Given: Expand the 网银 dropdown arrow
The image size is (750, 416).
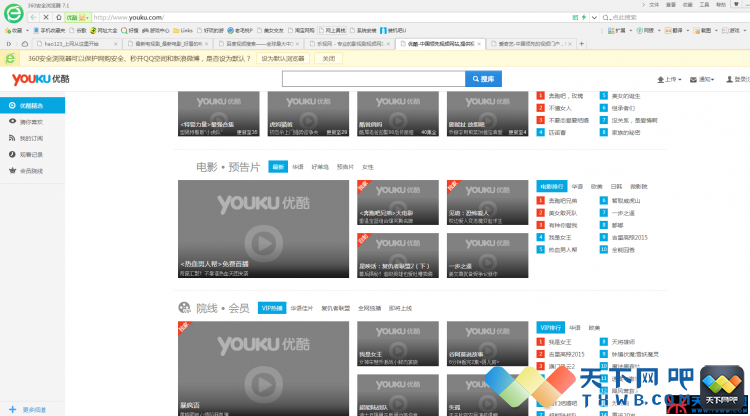Looking at the screenshot, I should pyautogui.click(x=659, y=30).
